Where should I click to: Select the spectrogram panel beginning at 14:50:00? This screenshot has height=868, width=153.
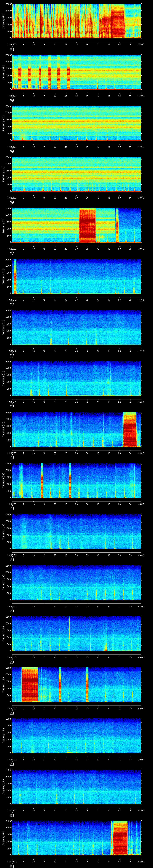tap(77, 786)
